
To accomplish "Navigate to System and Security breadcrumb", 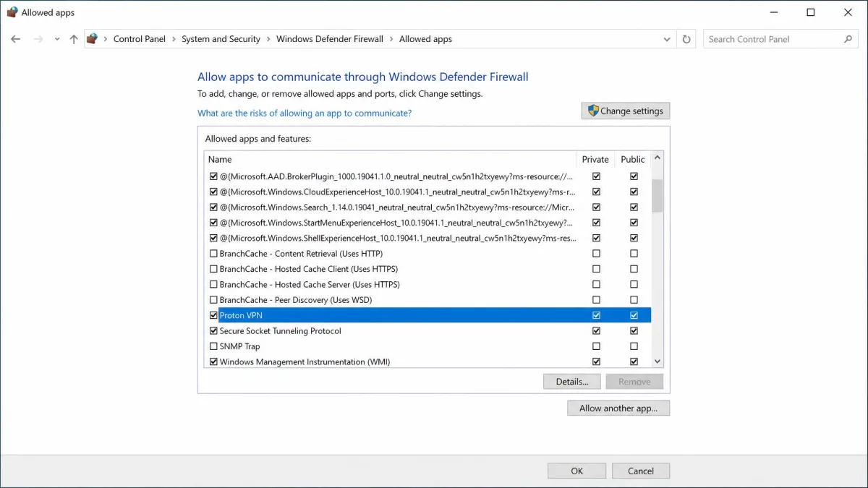I will [x=221, y=39].
